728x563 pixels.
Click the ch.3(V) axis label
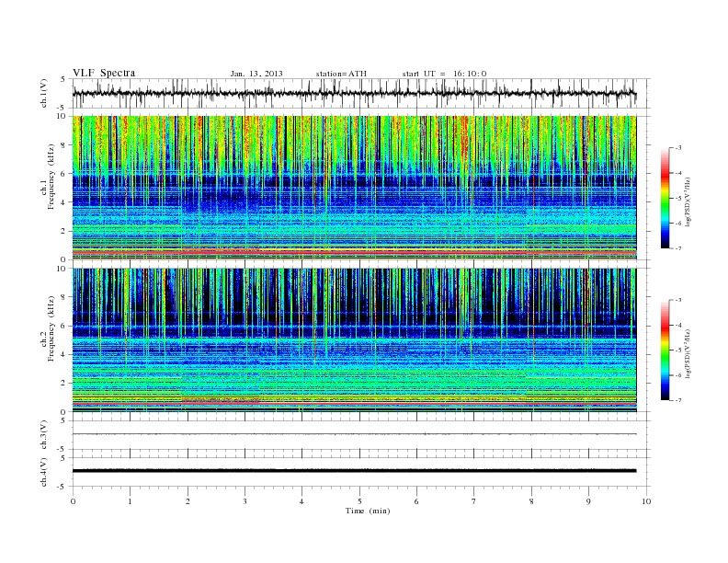pos(44,435)
